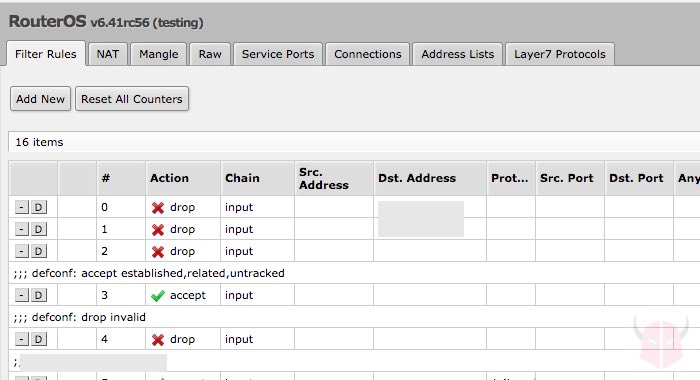Disable rule 4 with D button
Viewport: 700px width, 380px height.
[x=38, y=339]
